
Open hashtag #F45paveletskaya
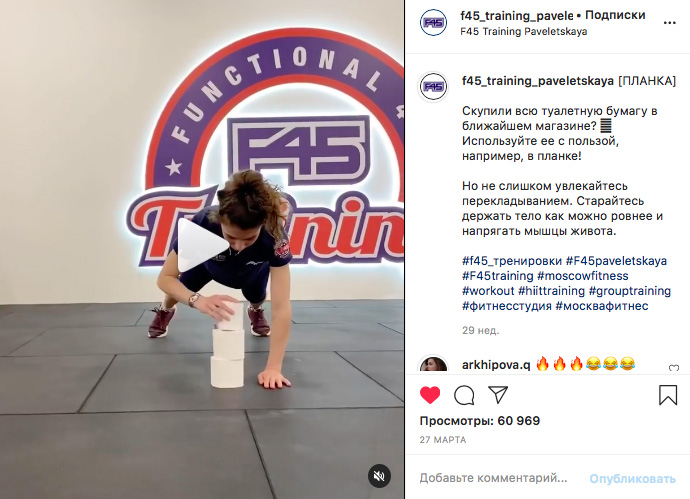click(x=616, y=261)
